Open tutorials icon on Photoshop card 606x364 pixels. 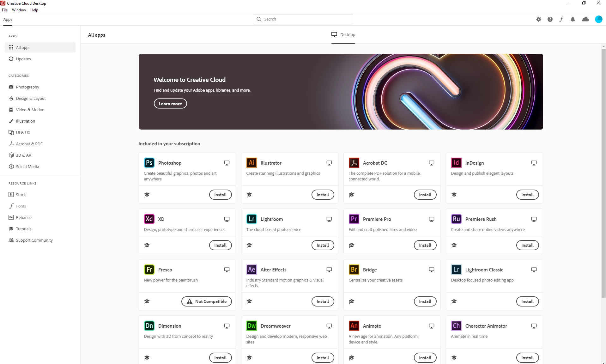tap(147, 195)
